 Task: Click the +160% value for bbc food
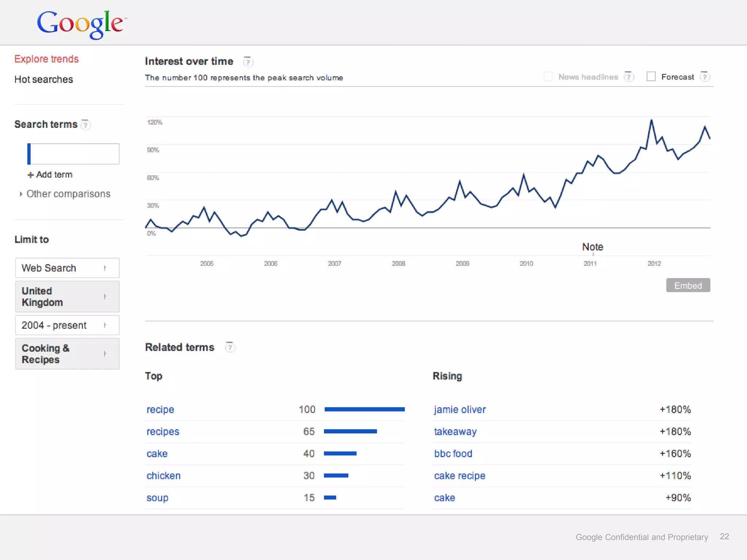coord(675,454)
